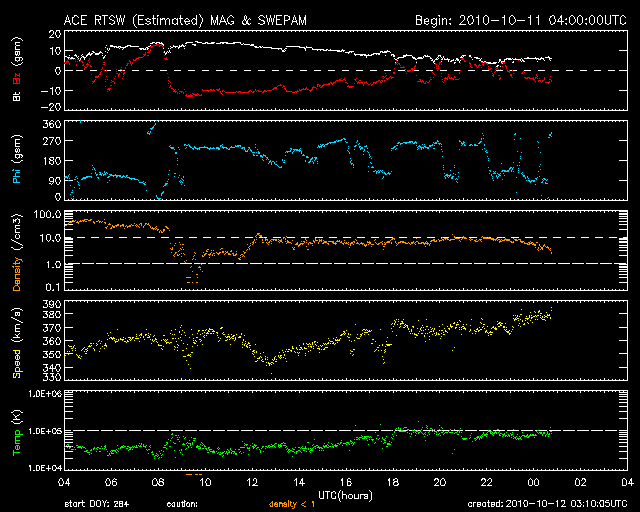Click the '18' hour tick label
640x512 pixels.
(x=393, y=482)
